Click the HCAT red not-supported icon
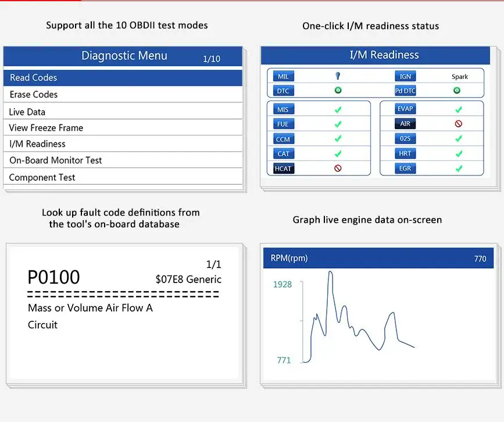Screen dimensions: 504x426 click(338, 168)
